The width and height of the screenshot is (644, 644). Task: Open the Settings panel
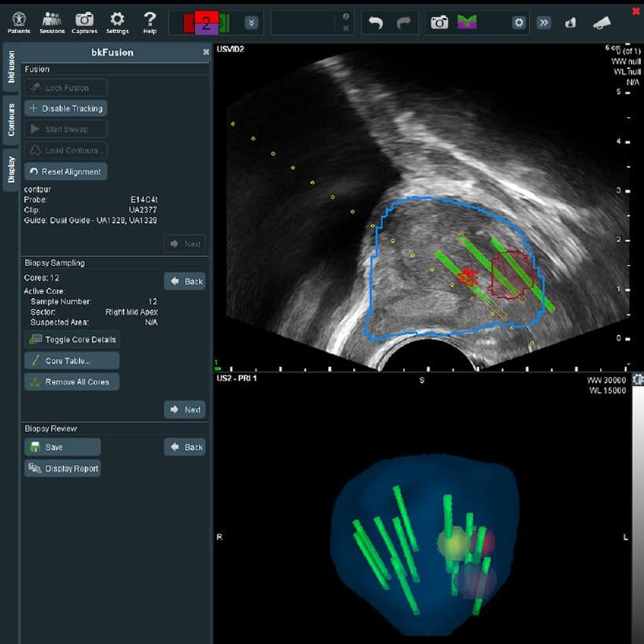(116, 21)
